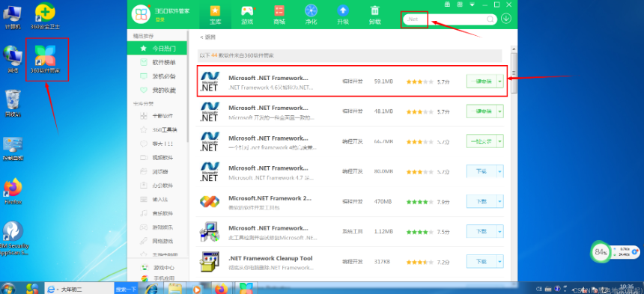The width and height of the screenshot is (644, 294).
Task: Select 今日热门 in the sidebar
Action: click(157, 49)
